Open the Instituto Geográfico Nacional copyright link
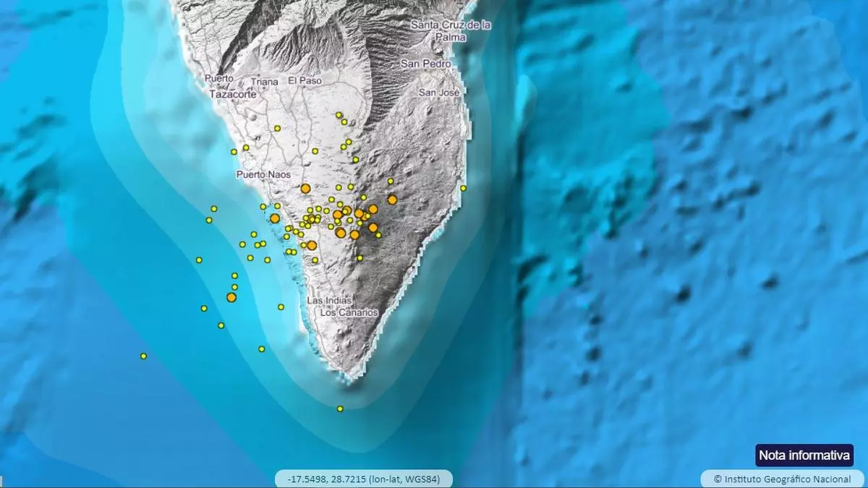 [782, 479]
